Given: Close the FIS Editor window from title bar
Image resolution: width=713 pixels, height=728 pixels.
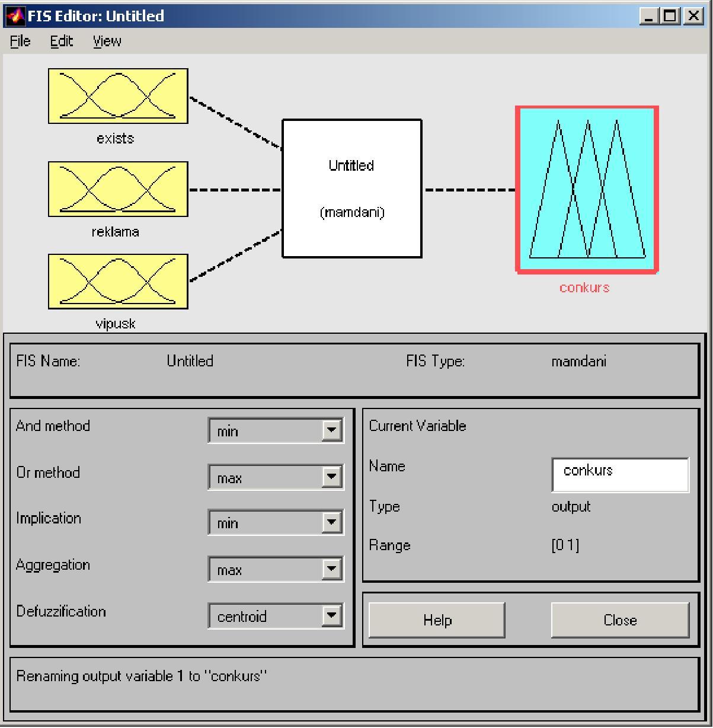Looking at the screenshot, I should (x=693, y=16).
